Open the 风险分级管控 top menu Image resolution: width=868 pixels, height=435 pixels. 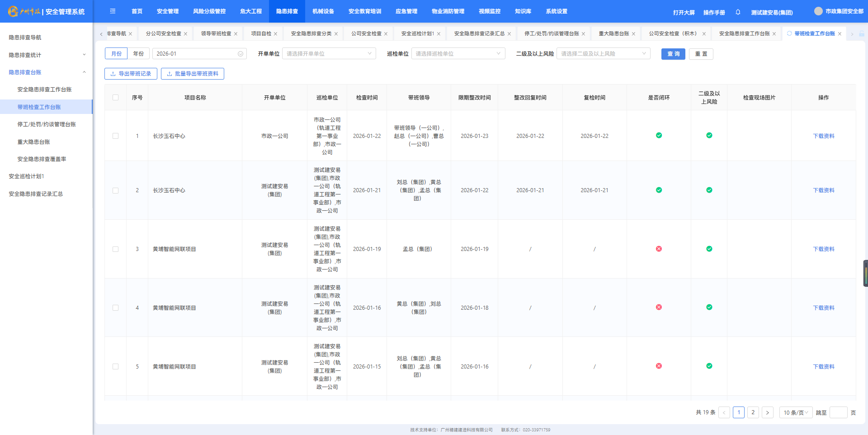point(209,11)
